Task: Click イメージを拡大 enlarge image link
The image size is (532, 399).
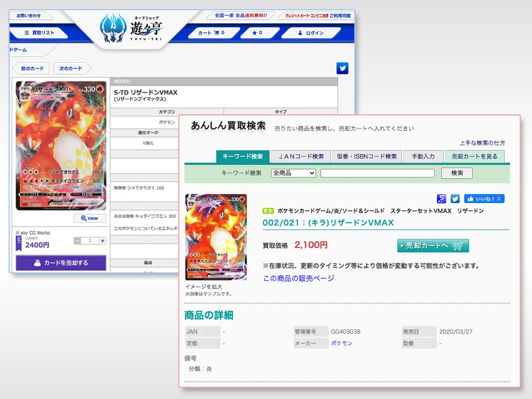Action: click(x=204, y=287)
